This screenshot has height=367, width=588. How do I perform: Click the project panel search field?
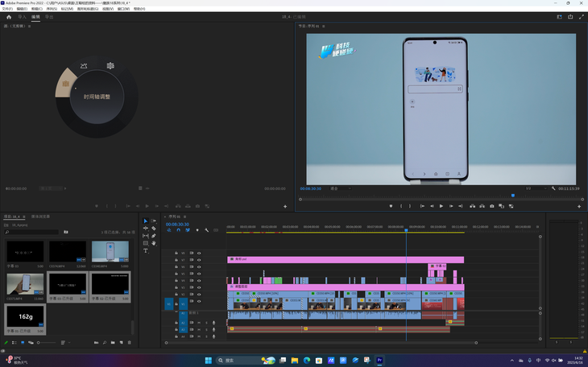click(32, 233)
